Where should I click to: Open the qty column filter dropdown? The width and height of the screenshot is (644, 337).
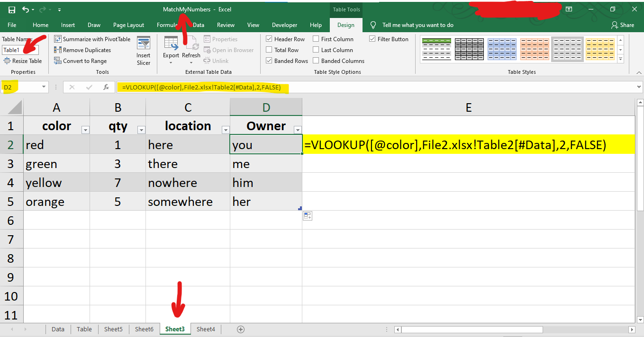(x=141, y=130)
